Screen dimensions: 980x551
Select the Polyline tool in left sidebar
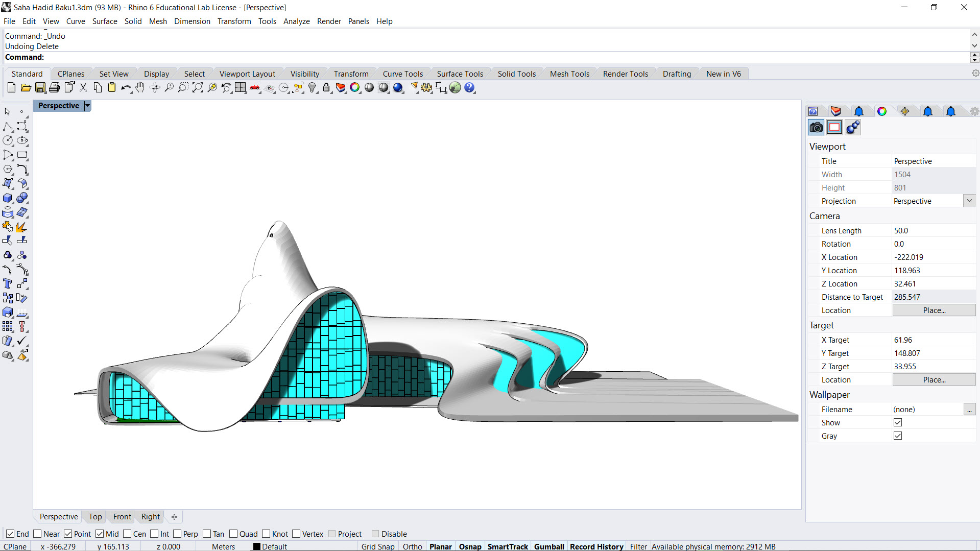pyautogui.click(x=8, y=126)
